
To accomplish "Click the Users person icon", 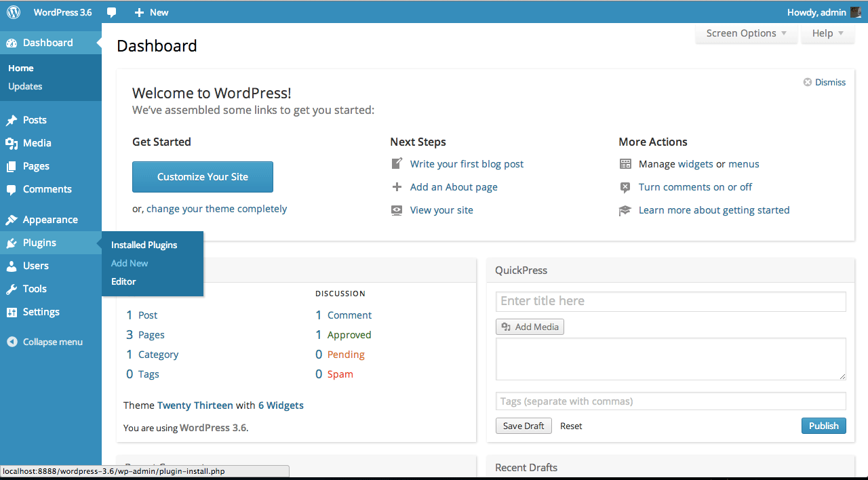I will click(x=12, y=266).
